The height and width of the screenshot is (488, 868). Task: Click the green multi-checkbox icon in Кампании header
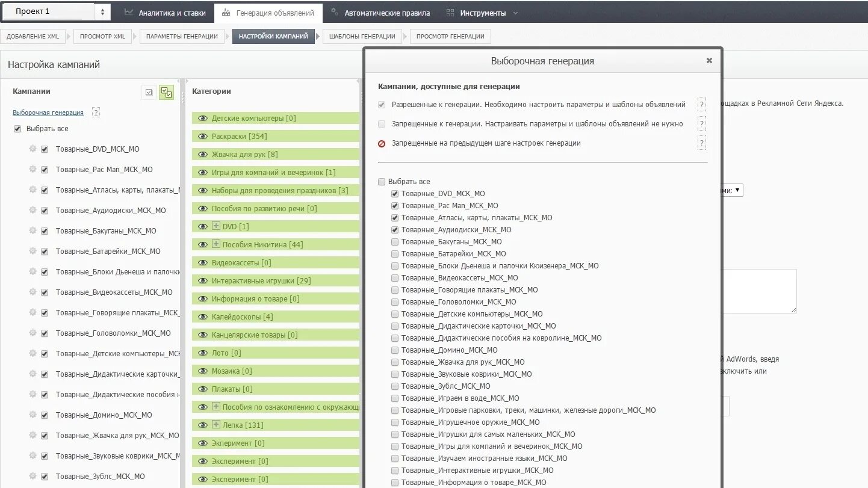click(166, 92)
